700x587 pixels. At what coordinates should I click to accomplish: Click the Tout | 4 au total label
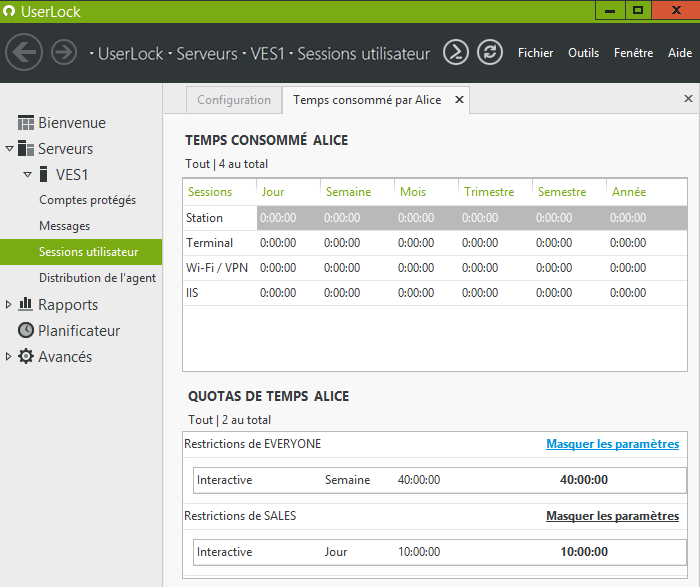226,164
